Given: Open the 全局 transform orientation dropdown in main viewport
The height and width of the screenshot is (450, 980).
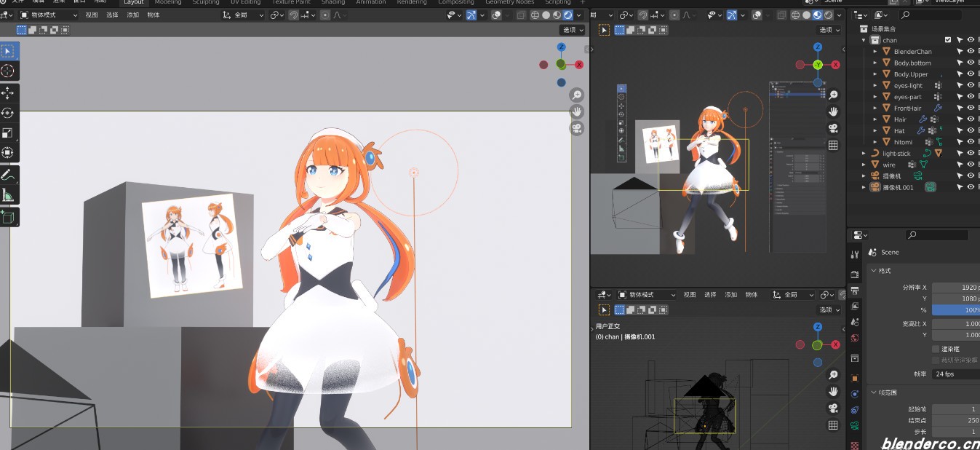Looking at the screenshot, I should [x=243, y=15].
